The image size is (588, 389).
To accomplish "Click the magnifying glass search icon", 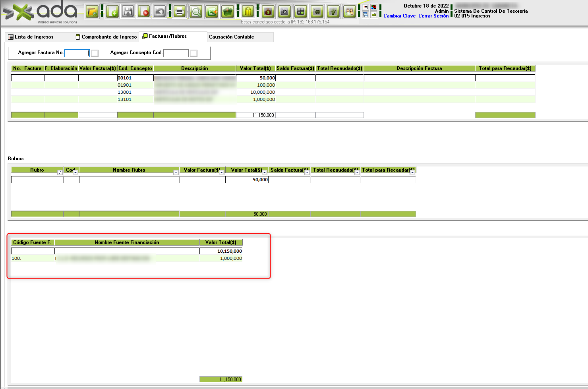I will point(196,12).
